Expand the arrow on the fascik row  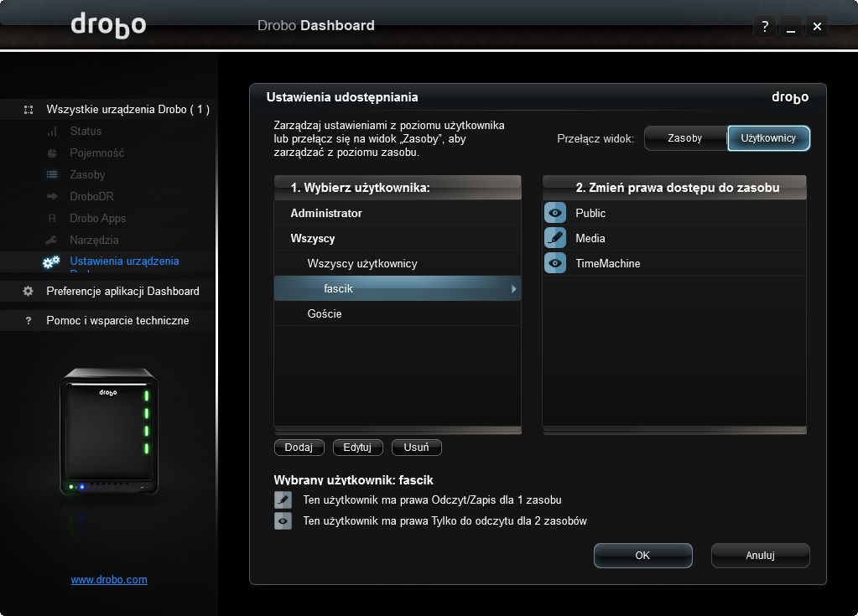point(514,288)
